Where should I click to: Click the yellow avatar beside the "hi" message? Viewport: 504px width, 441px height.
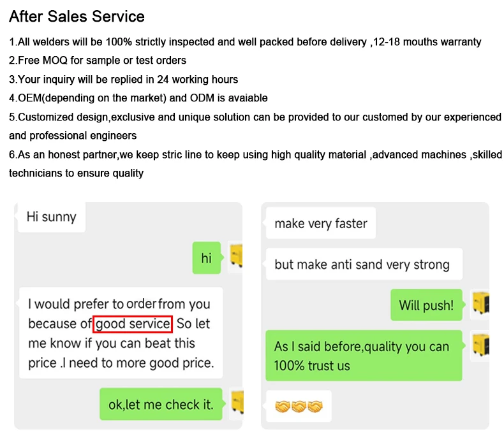235,257
